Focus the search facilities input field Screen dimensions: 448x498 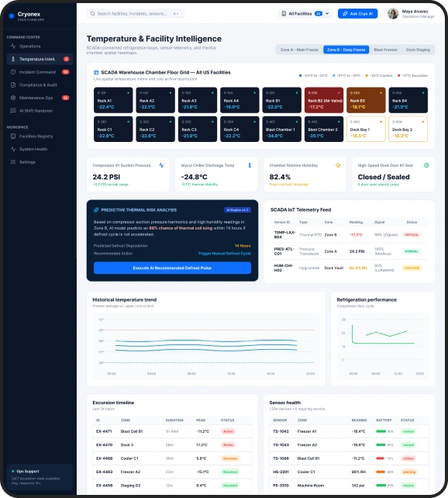[136, 14]
